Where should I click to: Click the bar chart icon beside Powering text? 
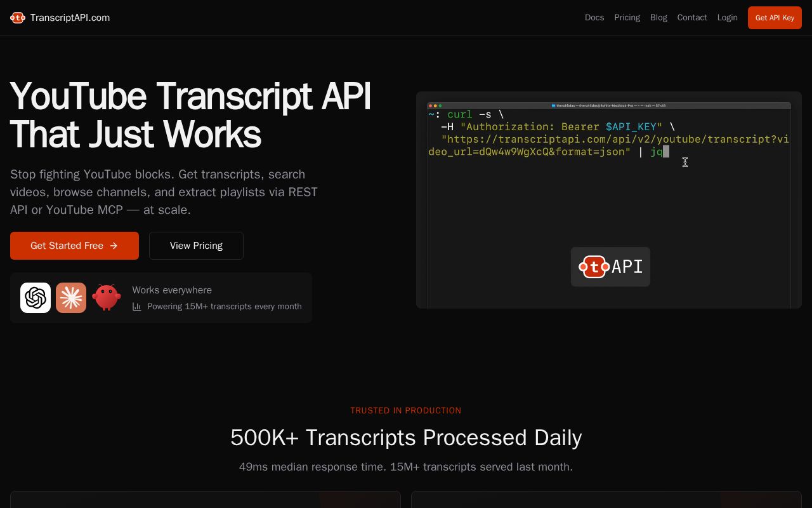136,307
